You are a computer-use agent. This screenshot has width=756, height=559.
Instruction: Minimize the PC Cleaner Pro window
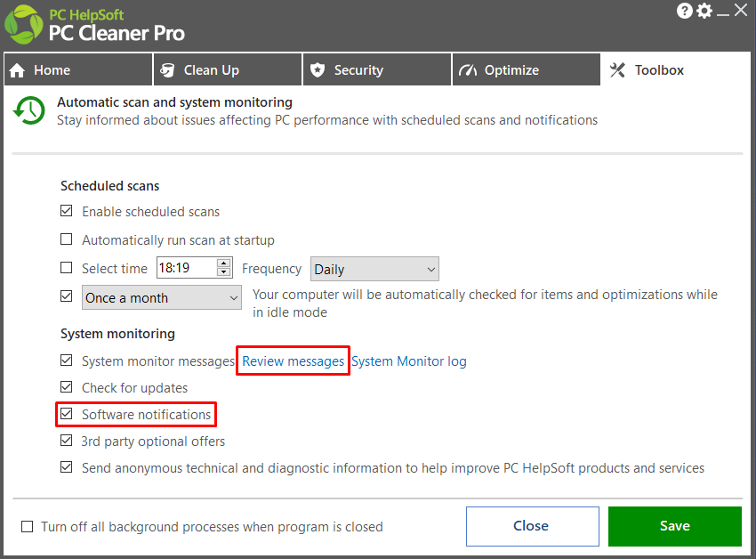coord(723,14)
